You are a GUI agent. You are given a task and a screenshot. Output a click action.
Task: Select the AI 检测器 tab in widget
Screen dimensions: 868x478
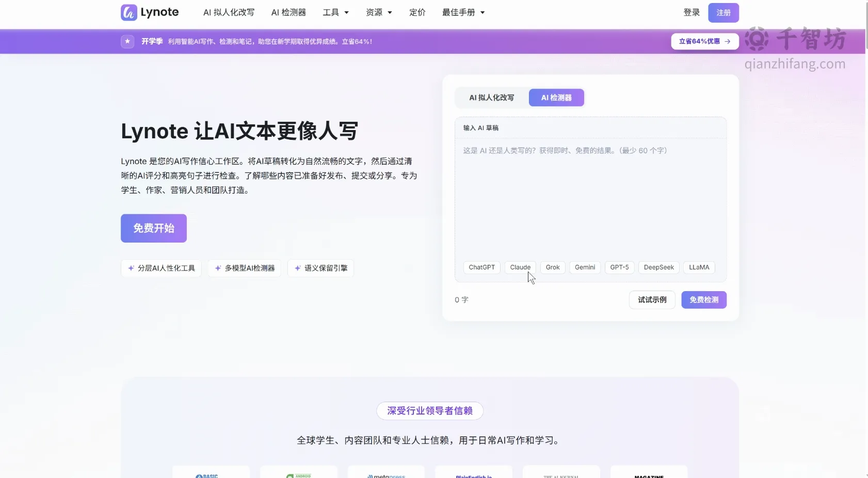point(556,98)
